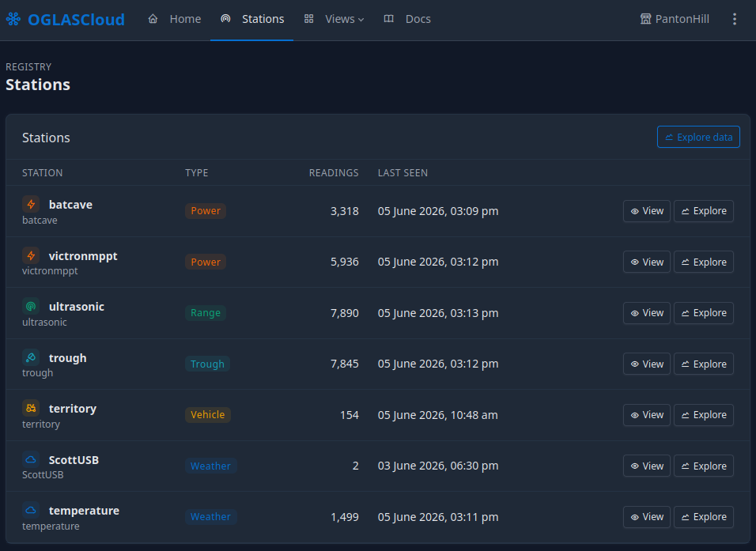Screen dimensions: 756x551
Task: Click the 1,499 readings value
Action: (344, 517)
